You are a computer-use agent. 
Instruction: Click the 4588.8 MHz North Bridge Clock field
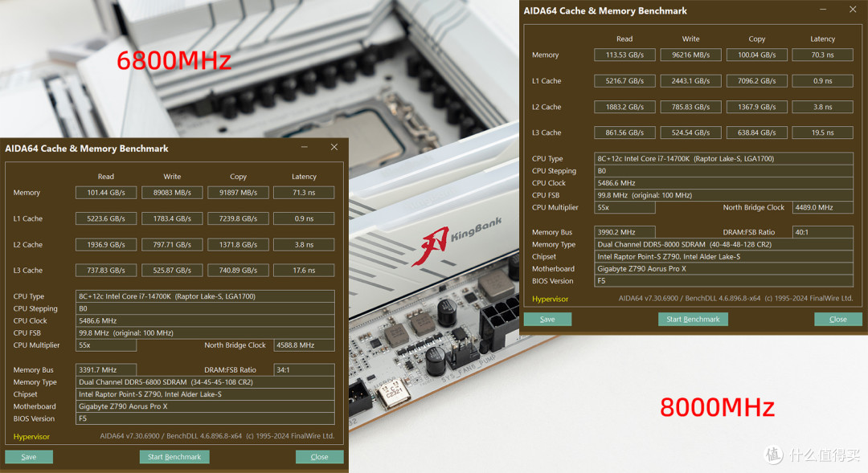[x=304, y=345]
